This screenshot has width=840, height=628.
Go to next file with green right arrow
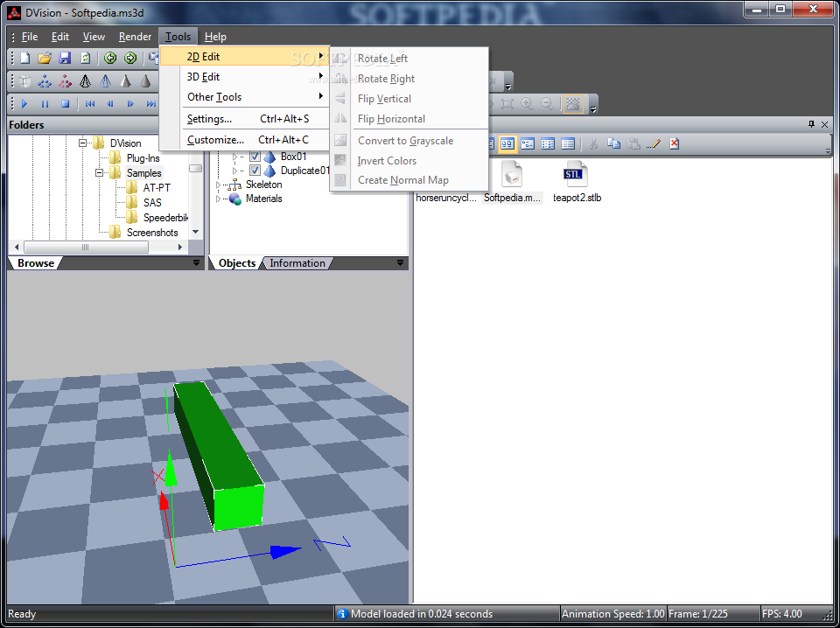click(130, 58)
